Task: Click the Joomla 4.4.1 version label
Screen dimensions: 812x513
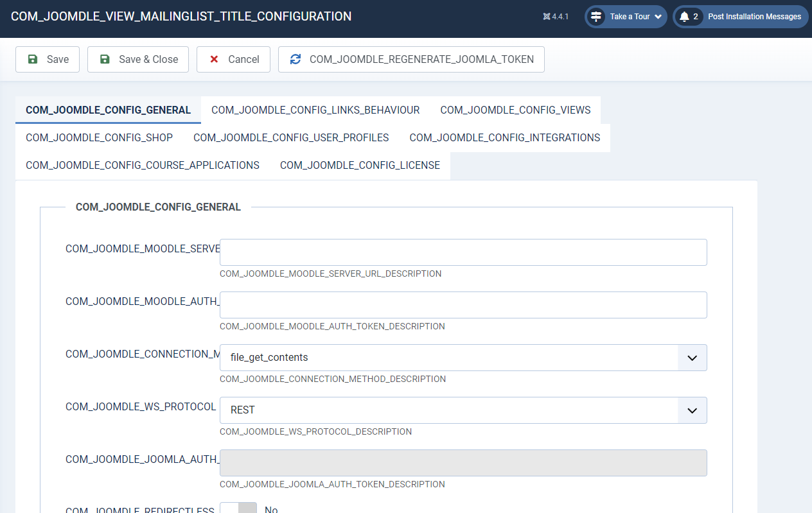Action: (556, 17)
